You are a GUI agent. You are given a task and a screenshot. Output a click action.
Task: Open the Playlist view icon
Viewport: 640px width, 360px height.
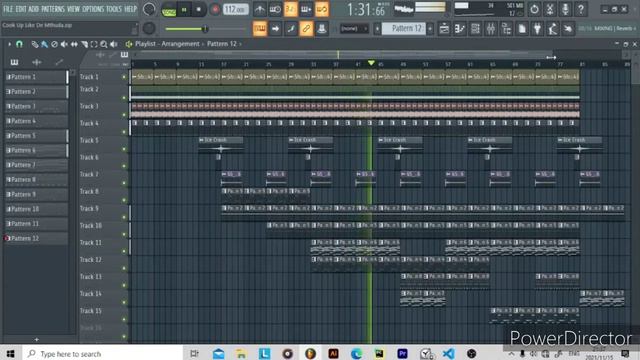click(444, 29)
